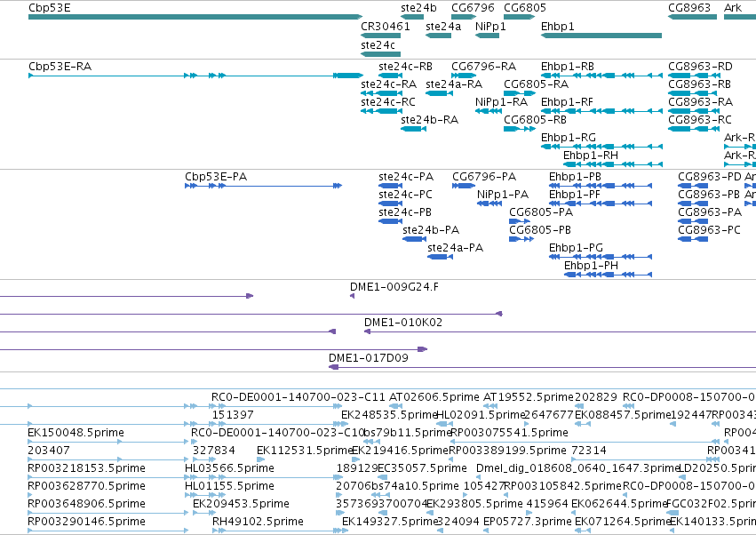This screenshot has width=756, height=535.
Task: Click protein CG8963-PA
Action: coord(710,212)
